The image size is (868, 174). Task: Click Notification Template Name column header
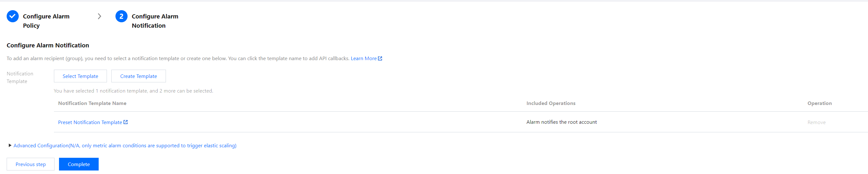pos(92,103)
